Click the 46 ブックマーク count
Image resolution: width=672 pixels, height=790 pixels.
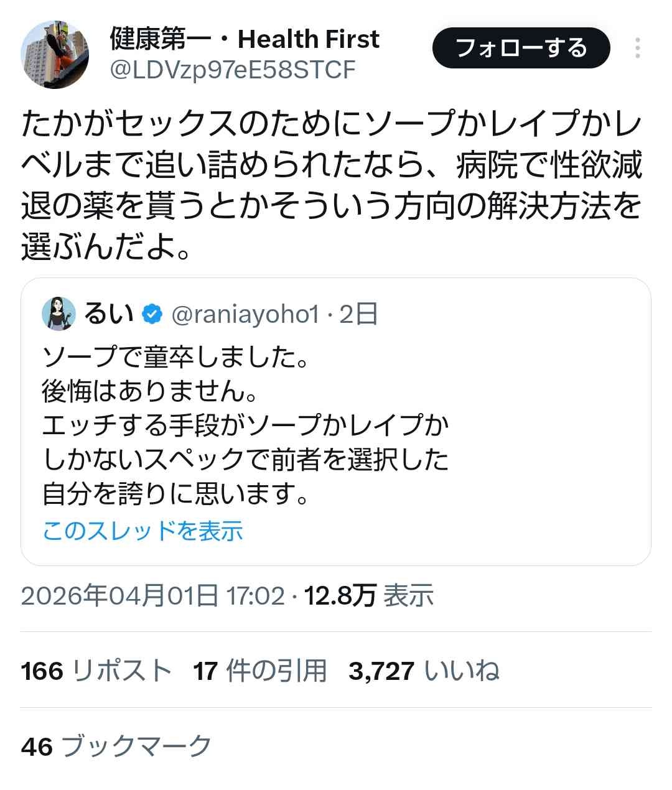[116, 746]
